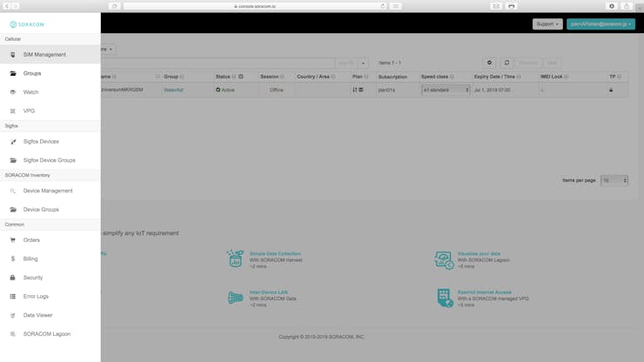Click the group link in SIM row
This screenshot has height=362, width=644.
point(173,90)
